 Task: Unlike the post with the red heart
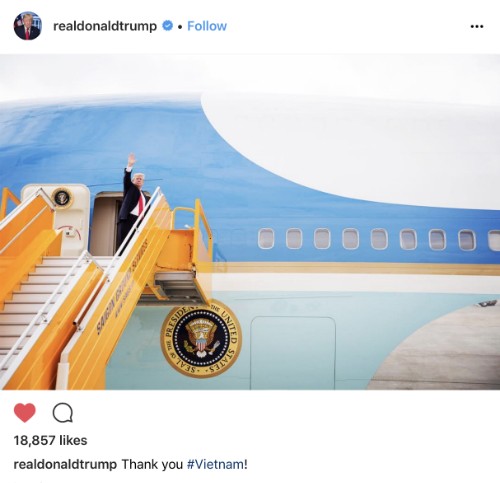click(x=25, y=412)
